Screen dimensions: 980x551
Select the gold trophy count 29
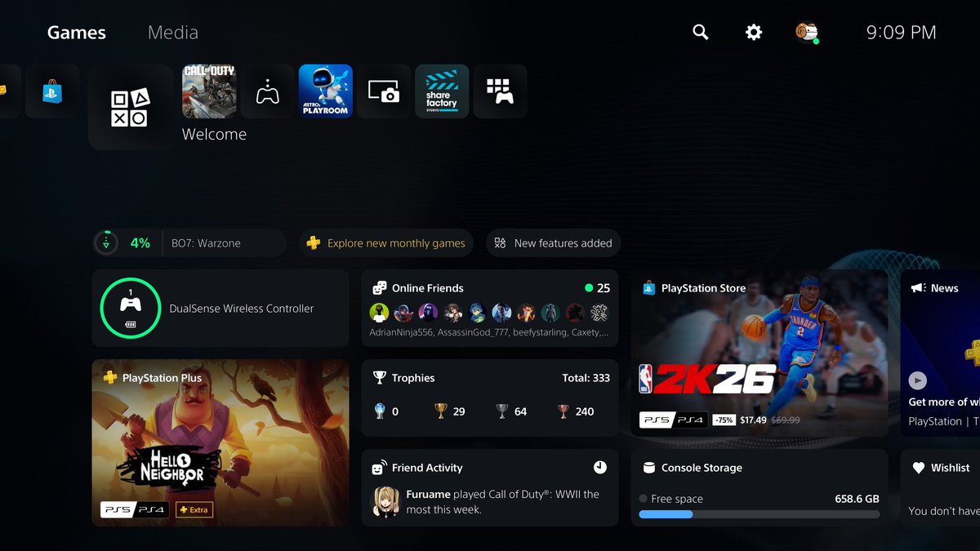450,411
